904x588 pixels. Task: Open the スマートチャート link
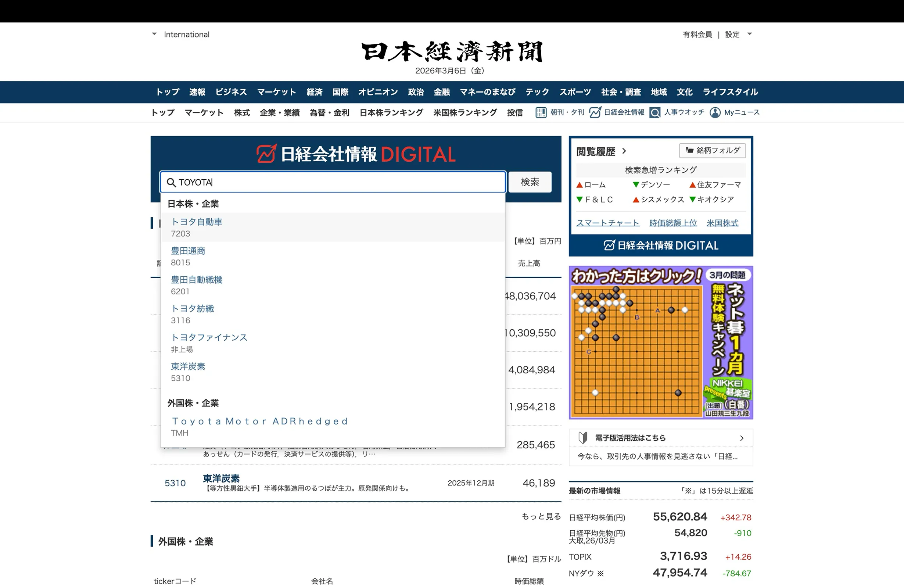click(608, 223)
